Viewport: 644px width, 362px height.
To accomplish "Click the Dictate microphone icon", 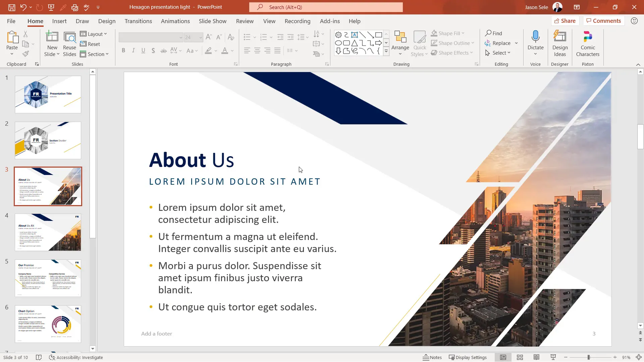I will pos(535,37).
